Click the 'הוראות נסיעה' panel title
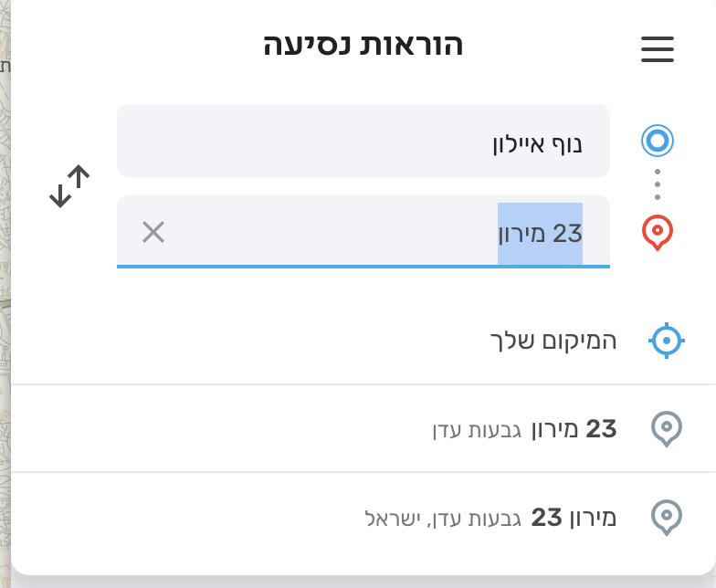This screenshot has width=716, height=588. [x=363, y=45]
